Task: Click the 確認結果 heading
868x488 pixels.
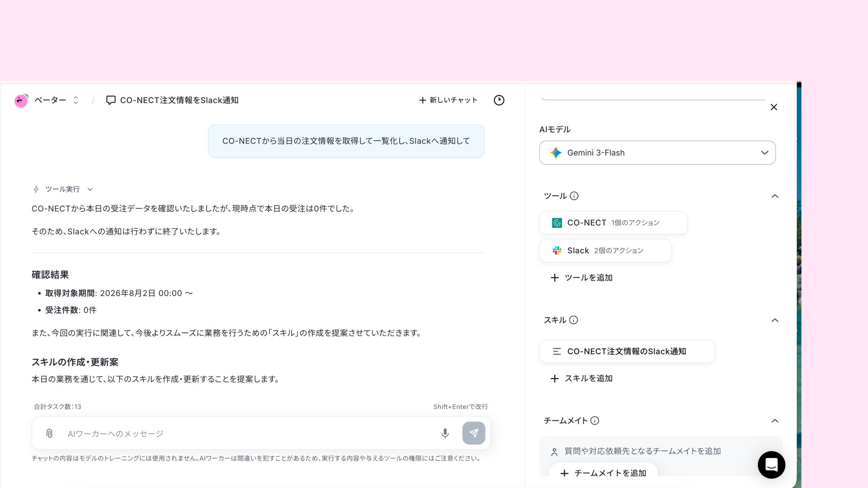Action: (50, 275)
